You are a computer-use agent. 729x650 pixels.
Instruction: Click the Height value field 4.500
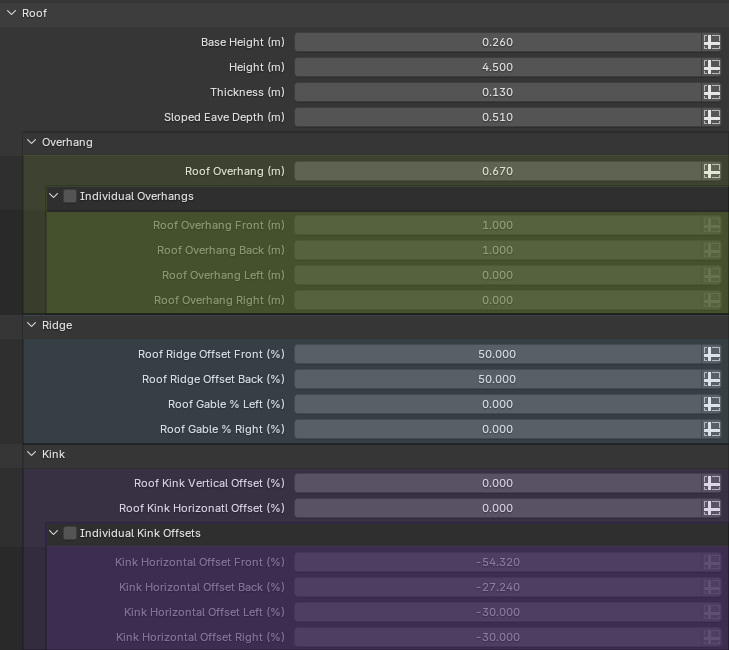[497, 67]
